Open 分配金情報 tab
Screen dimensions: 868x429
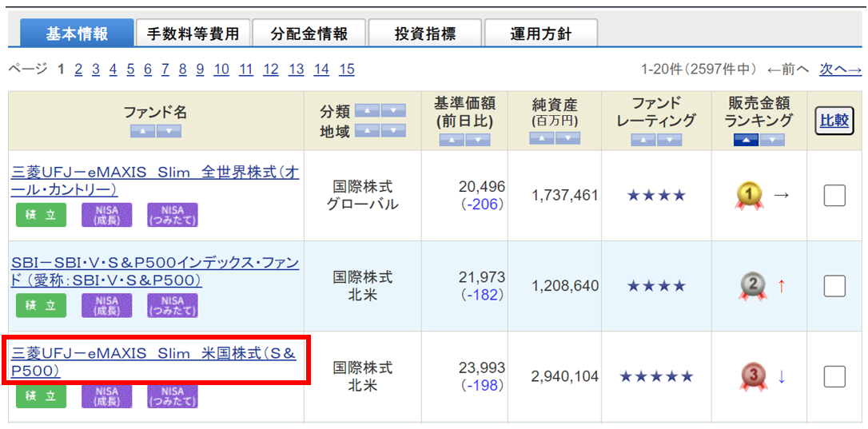pyautogui.click(x=309, y=34)
